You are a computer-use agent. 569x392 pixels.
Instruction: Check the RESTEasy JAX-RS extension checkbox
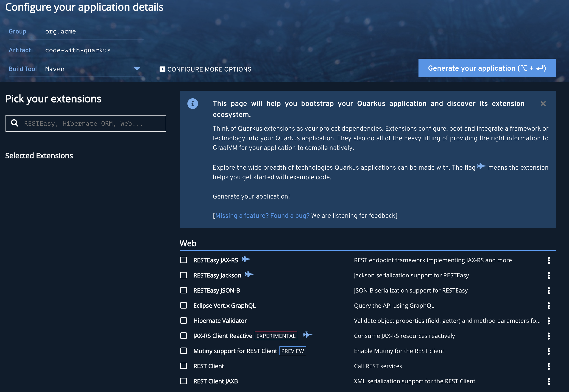coord(183,260)
